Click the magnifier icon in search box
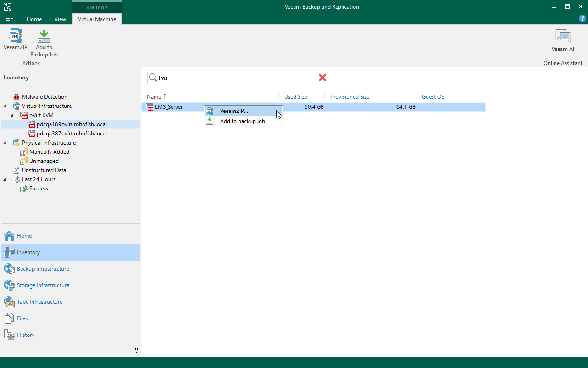Viewport: 588px width, 368px height. (x=153, y=78)
